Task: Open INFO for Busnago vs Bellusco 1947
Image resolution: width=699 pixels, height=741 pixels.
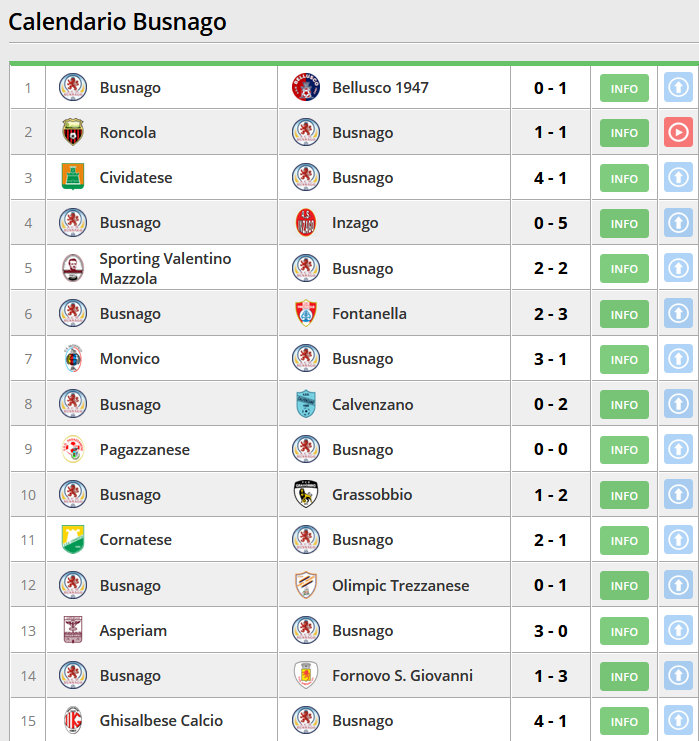Action: point(624,88)
